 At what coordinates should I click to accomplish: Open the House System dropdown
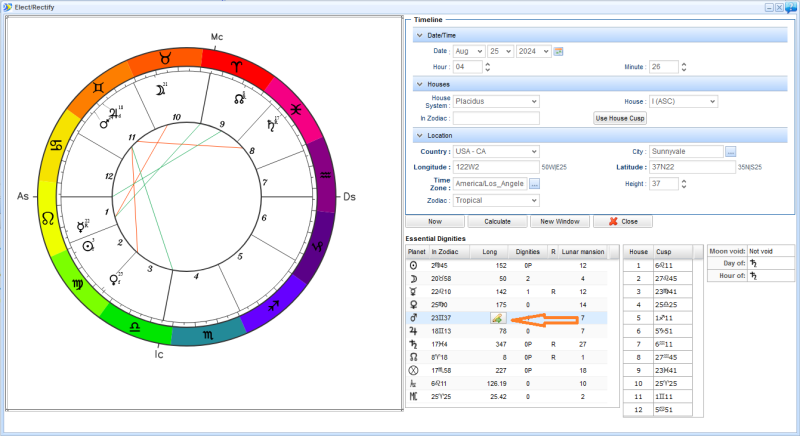pyautogui.click(x=495, y=101)
